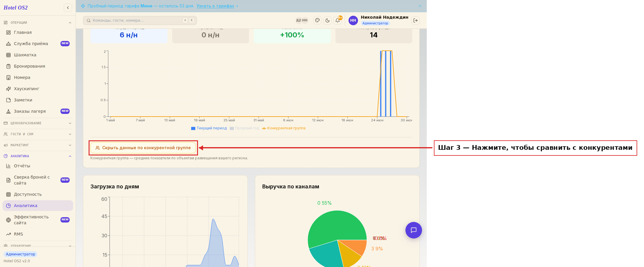The width and height of the screenshot is (644, 267).
Task: Open the color theme palette icon
Action: tap(317, 20)
